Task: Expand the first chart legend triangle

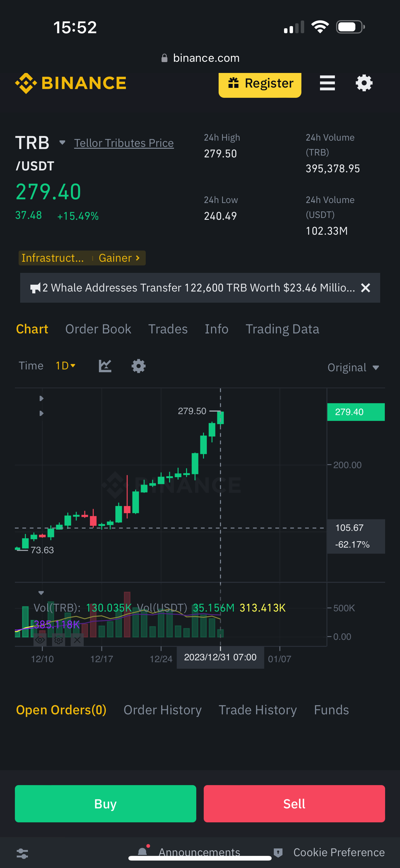Action: (x=41, y=399)
